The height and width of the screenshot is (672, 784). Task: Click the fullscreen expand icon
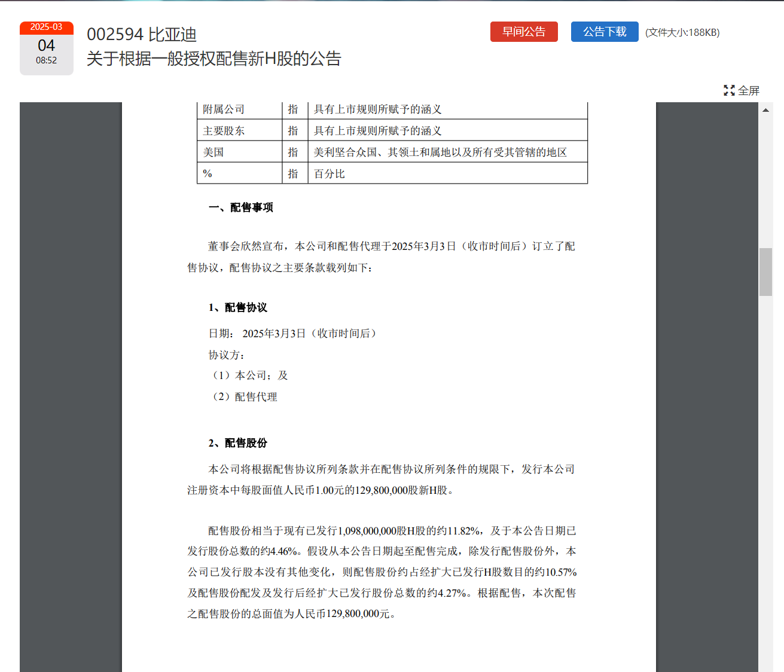pyautogui.click(x=729, y=90)
